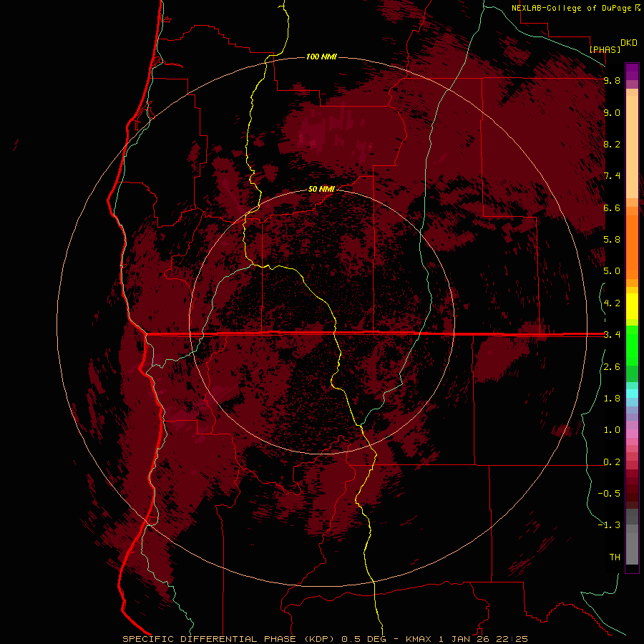Click the 6.6 value on the scale

pyautogui.click(x=612, y=208)
